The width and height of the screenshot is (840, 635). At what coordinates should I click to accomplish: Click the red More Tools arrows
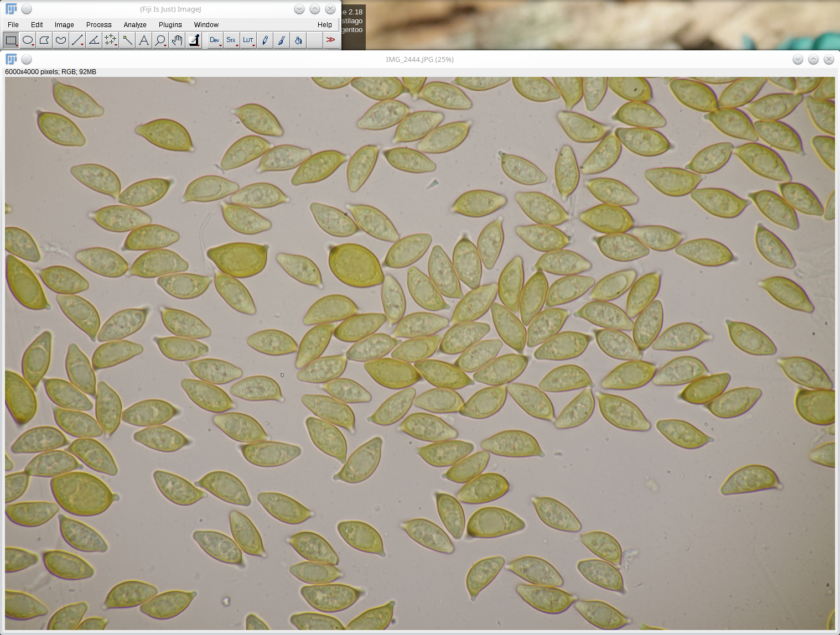tap(330, 40)
